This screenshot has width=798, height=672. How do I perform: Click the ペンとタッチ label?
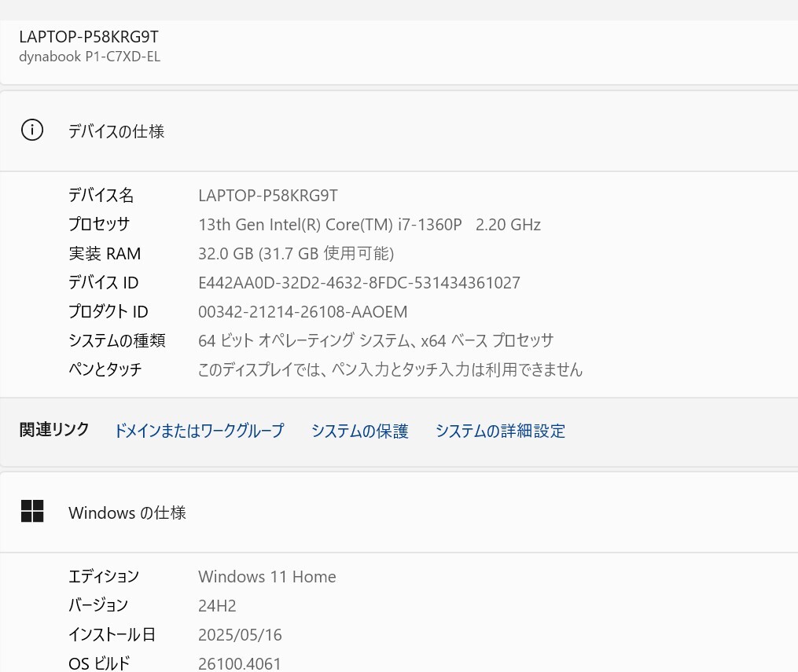coord(105,369)
